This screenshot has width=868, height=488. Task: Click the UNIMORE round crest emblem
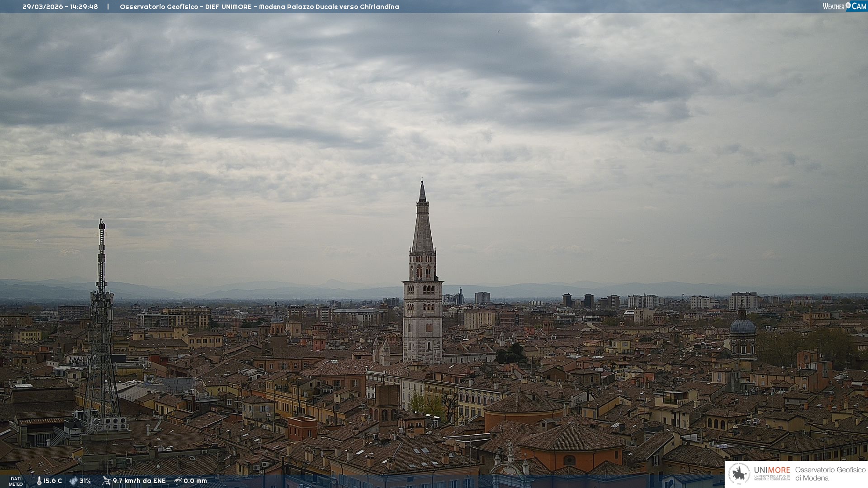(x=739, y=474)
